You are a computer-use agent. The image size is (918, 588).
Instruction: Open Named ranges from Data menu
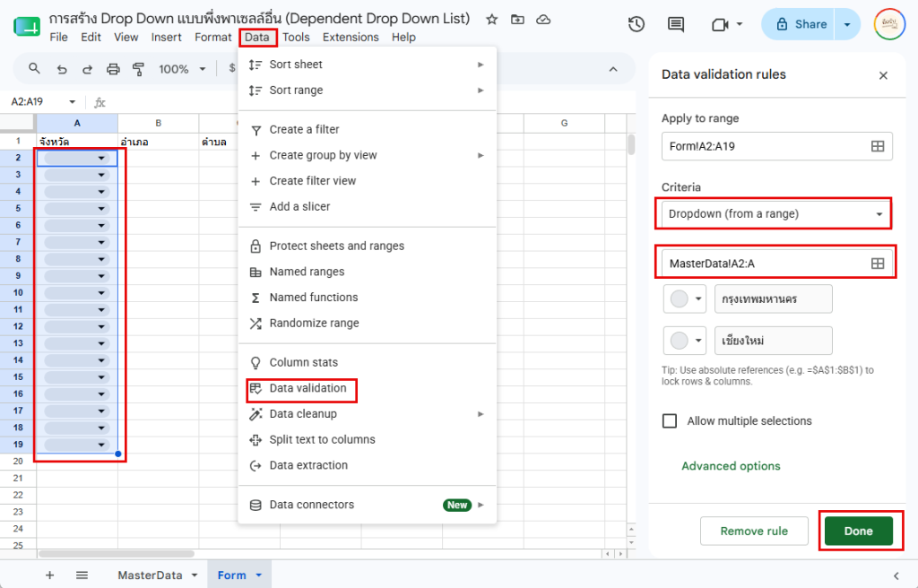click(x=367, y=272)
